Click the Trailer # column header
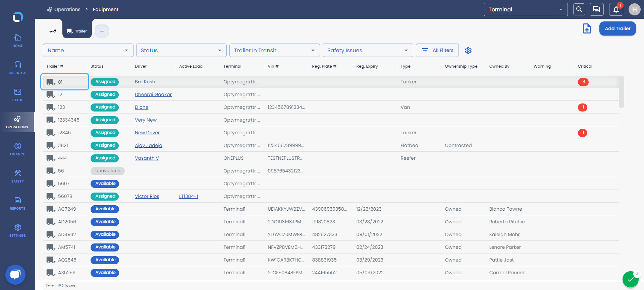Image resolution: width=644 pixels, height=290 pixels. [55, 66]
